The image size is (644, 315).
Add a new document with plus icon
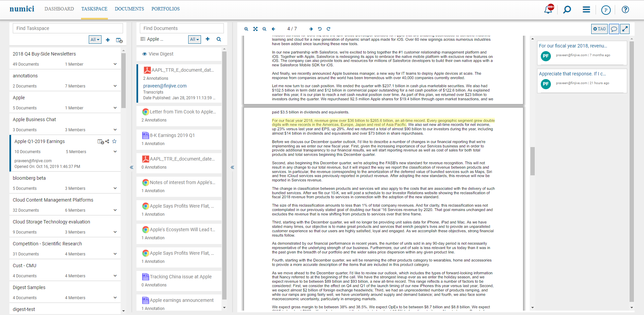(x=208, y=39)
